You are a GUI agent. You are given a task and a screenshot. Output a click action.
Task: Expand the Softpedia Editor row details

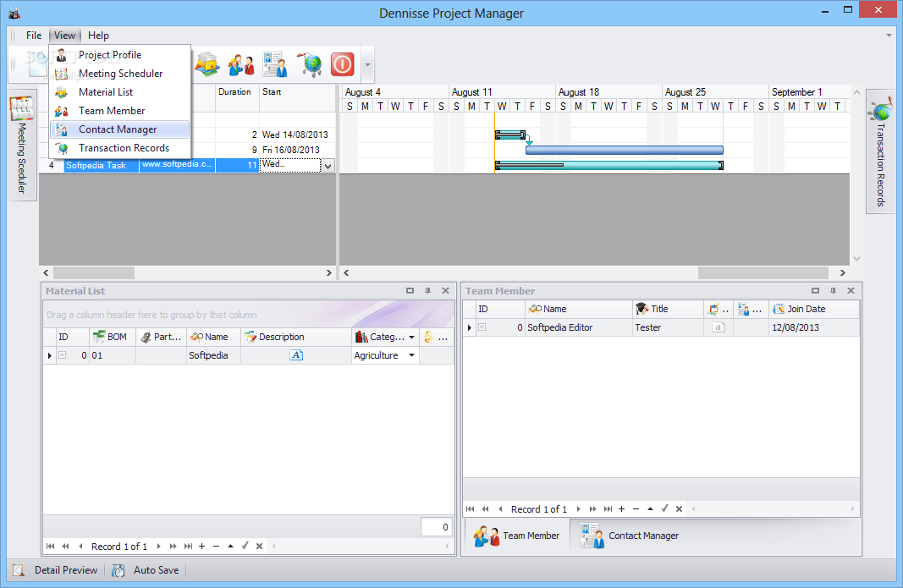pos(482,327)
